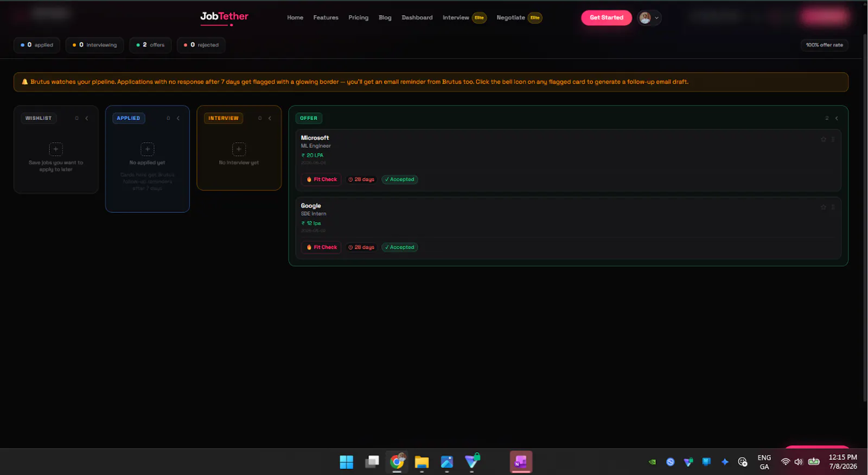Add a job to the Applied column

tap(148, 149)
